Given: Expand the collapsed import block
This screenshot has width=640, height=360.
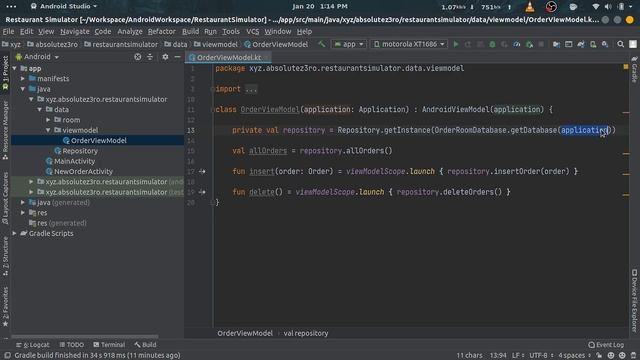Looking at the screenshot, I should [251, 89].
